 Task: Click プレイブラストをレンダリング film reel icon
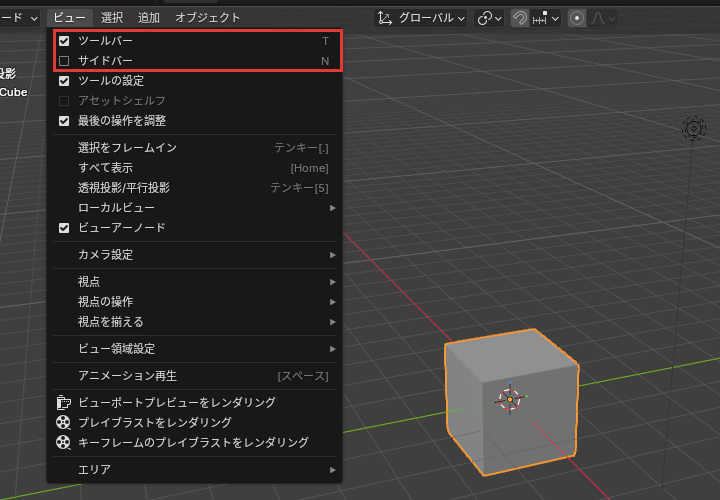tap(63, 422)
